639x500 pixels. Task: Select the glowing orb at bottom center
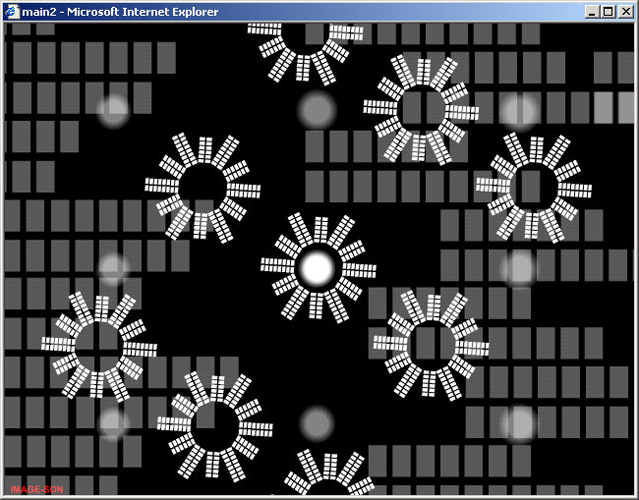point(317,423)
